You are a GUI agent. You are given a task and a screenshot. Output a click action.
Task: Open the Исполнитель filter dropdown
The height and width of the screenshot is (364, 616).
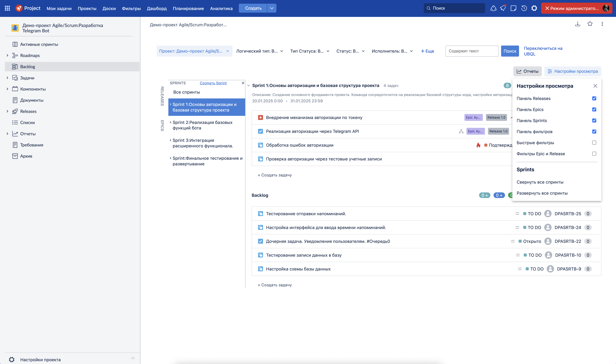pyautogui.click(x=392, y=51)
